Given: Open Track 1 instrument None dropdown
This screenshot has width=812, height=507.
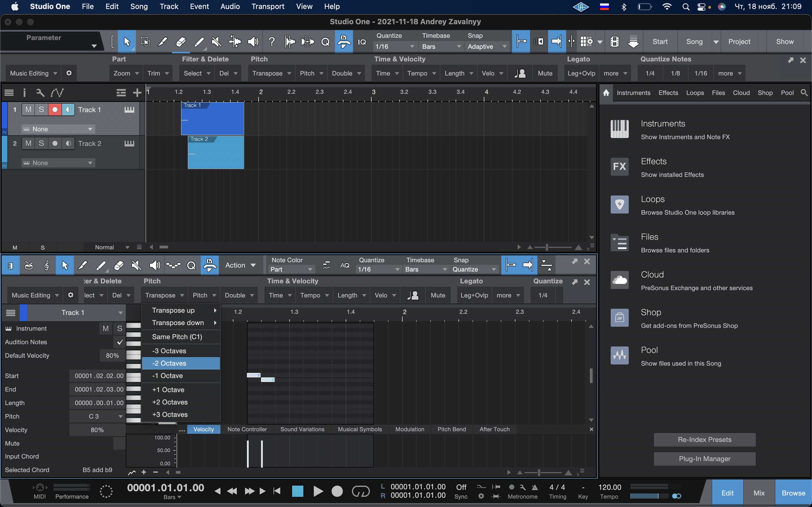Looking at the screenshot, I should click(x=58, y=129).
